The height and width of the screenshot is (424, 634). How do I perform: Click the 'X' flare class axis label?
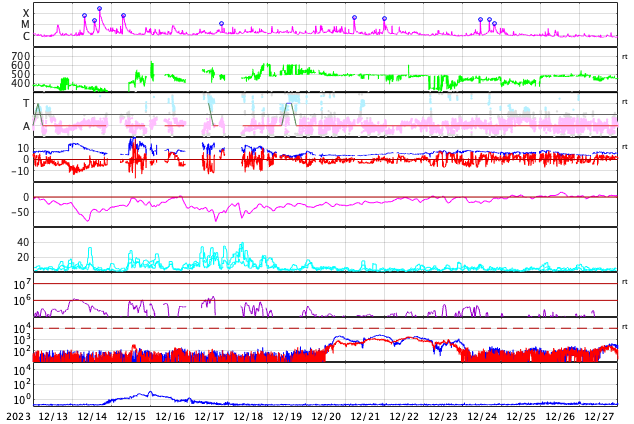(26, 14)
